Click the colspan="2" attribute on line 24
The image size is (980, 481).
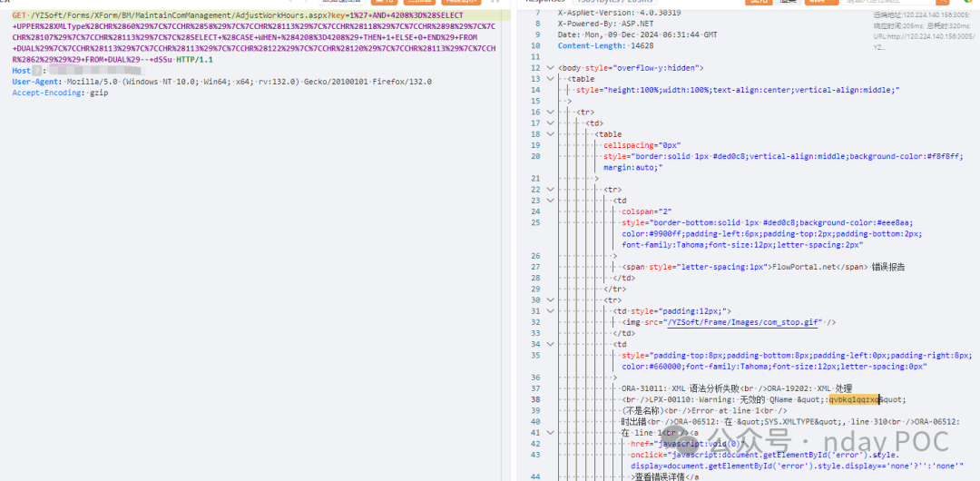646,212
